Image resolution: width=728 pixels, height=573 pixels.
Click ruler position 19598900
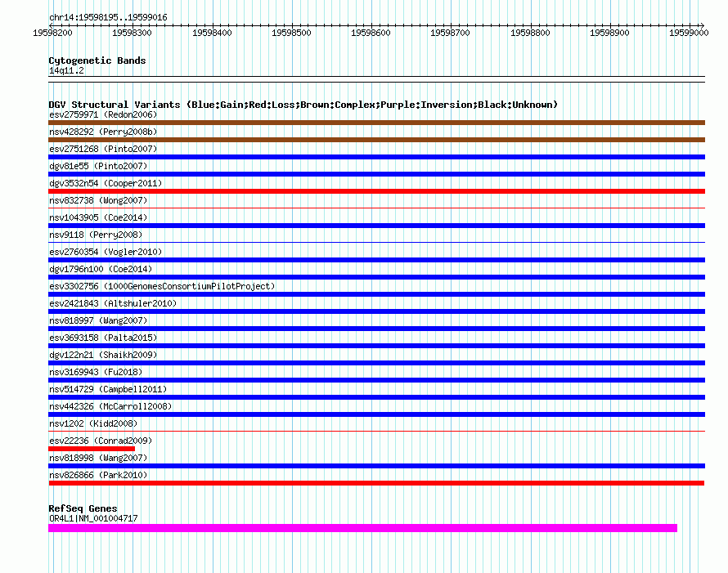(x=609, y=33)
